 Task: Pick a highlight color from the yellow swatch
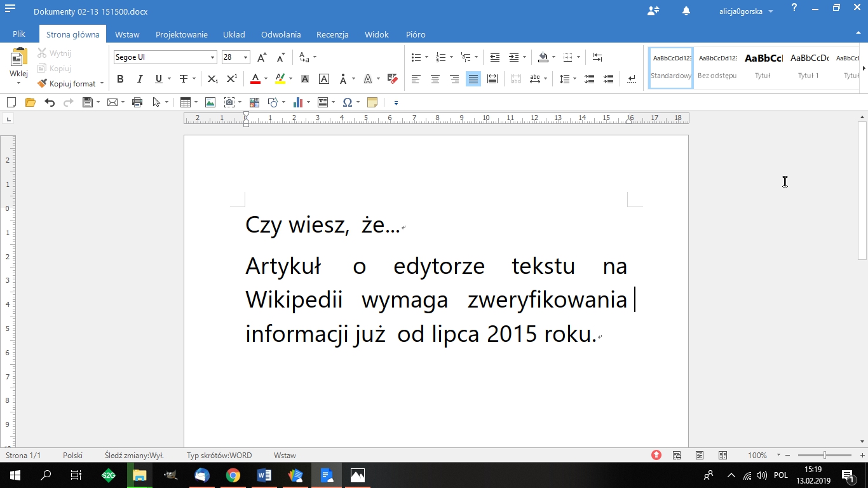tap(280, 79)
